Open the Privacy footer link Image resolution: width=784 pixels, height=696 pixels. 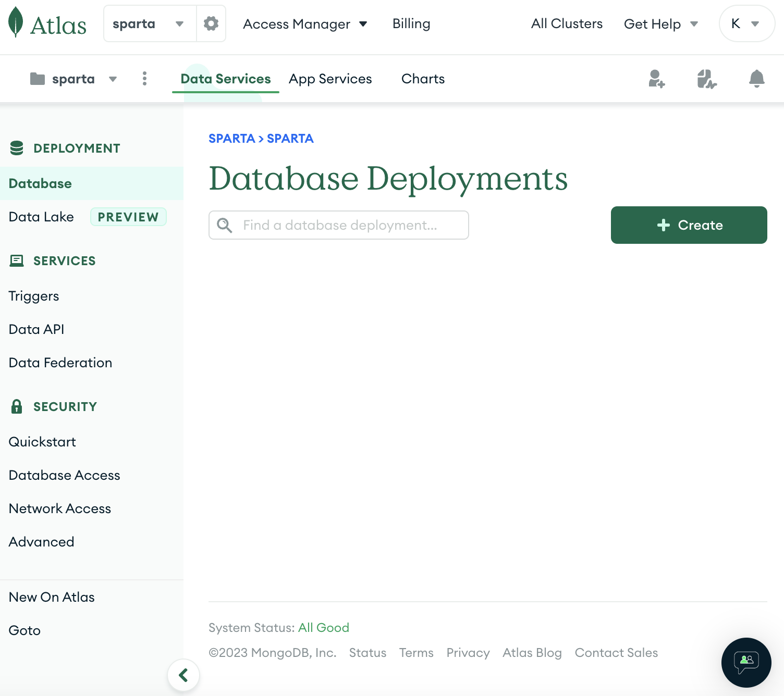(x=468, y=653)
